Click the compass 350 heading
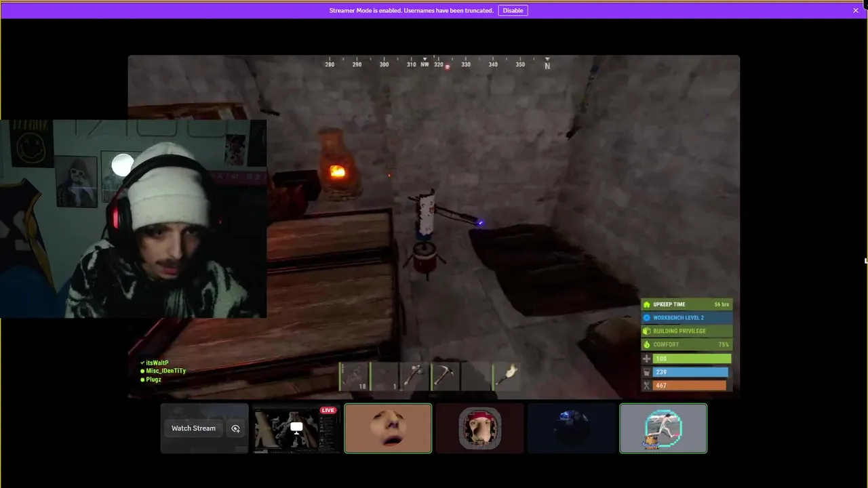868x488 pixels. pyautogui.click(x=520, y=64)
